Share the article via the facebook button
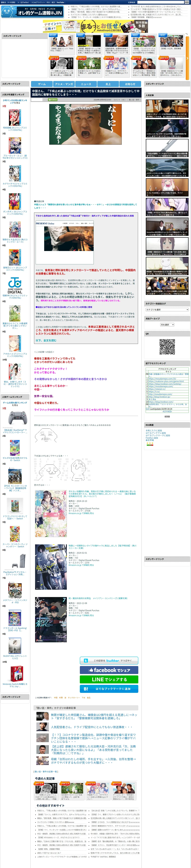 (x=109, y=670)
